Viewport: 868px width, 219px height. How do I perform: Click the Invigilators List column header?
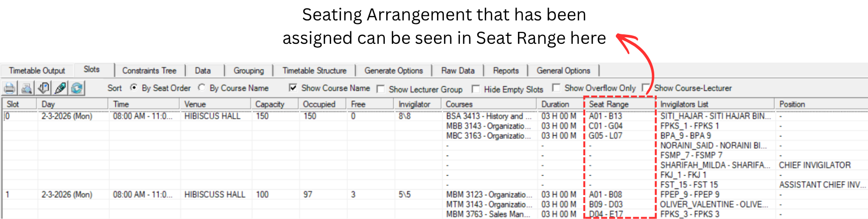tap(715, 104)
